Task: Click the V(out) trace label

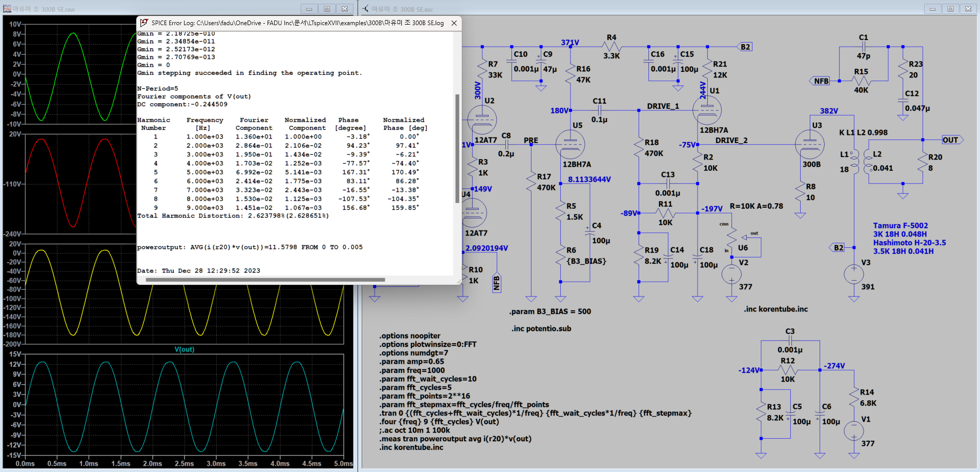Action: pos(185,349)
